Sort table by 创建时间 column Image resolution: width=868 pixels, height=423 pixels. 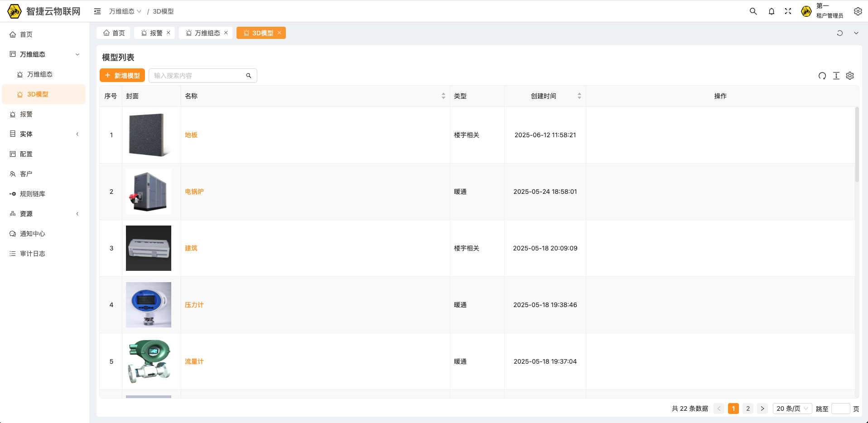point(579,96)
